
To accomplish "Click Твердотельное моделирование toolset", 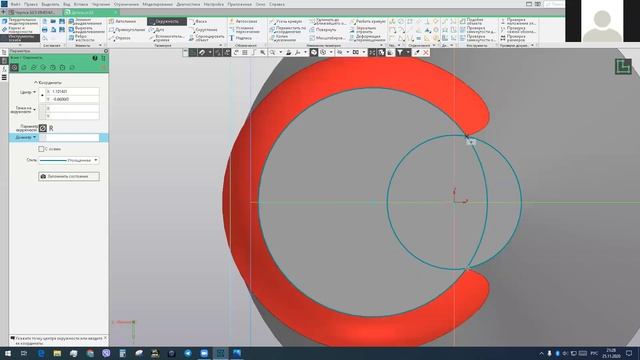I will point(20,21).
